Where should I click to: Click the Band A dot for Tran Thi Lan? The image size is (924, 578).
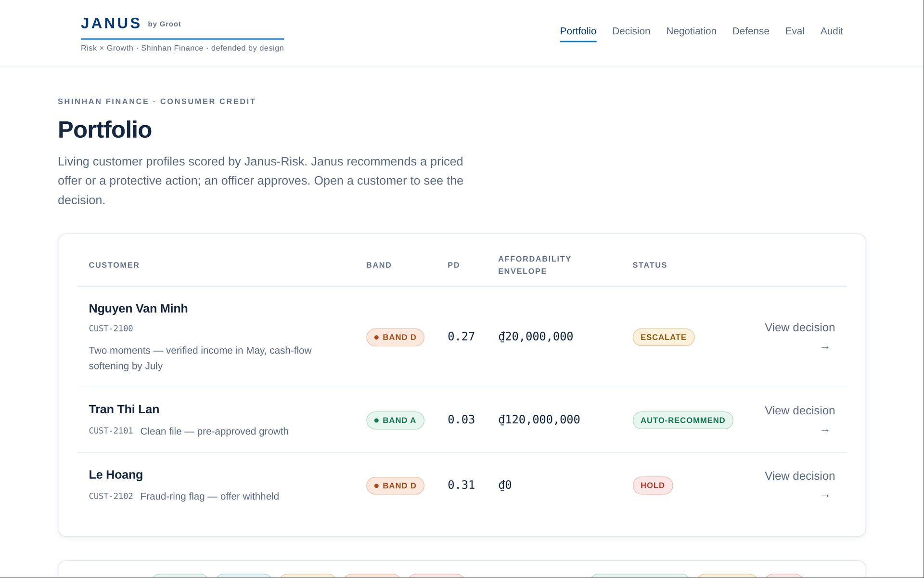[376, 420]
